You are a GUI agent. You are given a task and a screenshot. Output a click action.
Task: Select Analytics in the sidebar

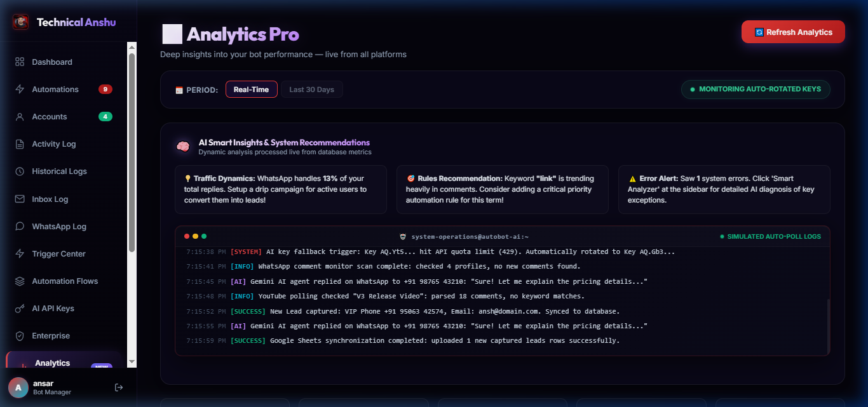click(x=64, y=360)
